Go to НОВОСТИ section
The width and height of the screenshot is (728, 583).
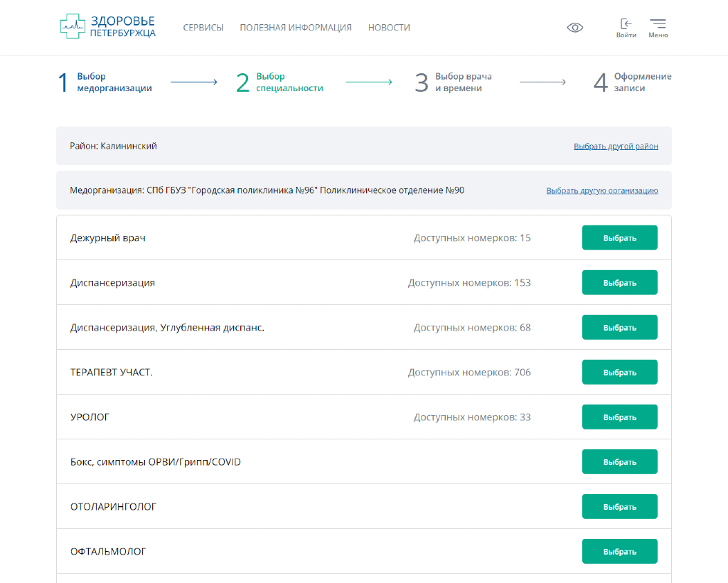coord(389,28)
